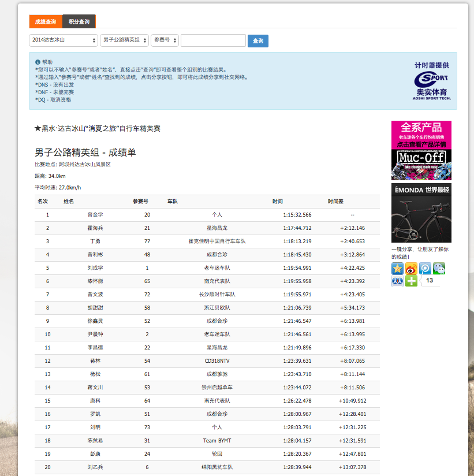
Task: Click team 成都雅驰
Action: (x=217, y=374)
